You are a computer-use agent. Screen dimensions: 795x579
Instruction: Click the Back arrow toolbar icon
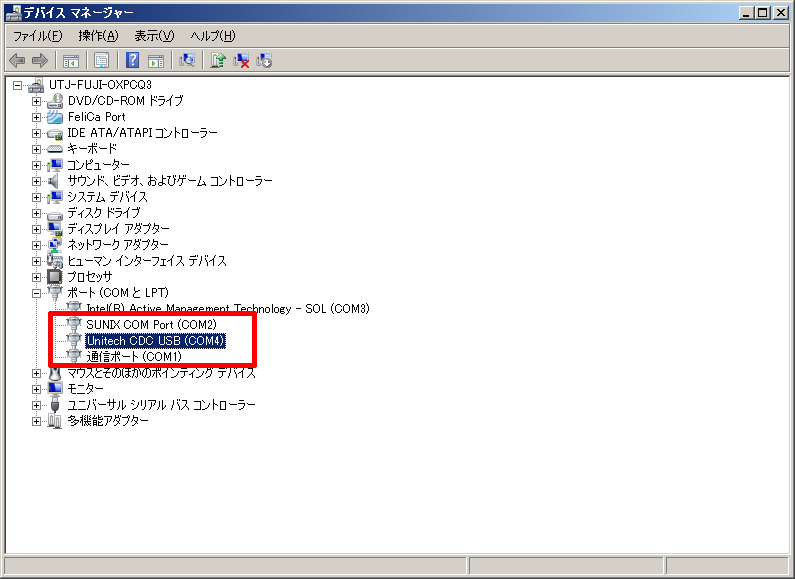coord(17,61)
